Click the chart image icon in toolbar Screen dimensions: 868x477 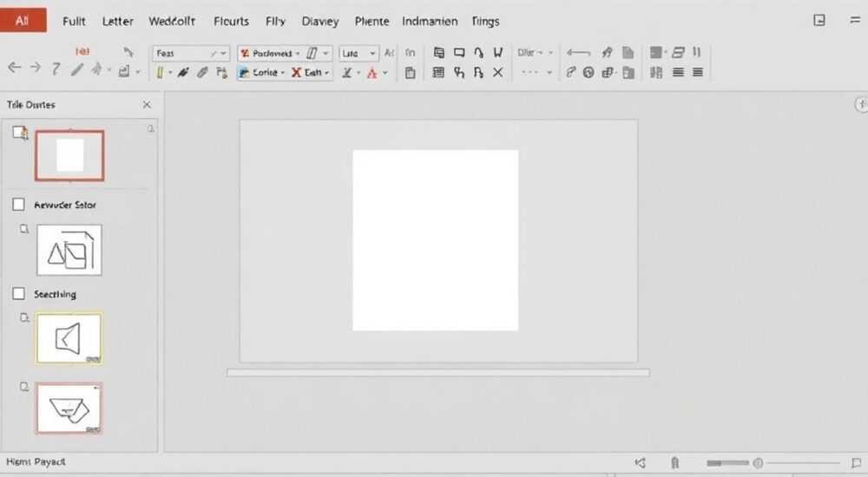click(x=124, y=71)
